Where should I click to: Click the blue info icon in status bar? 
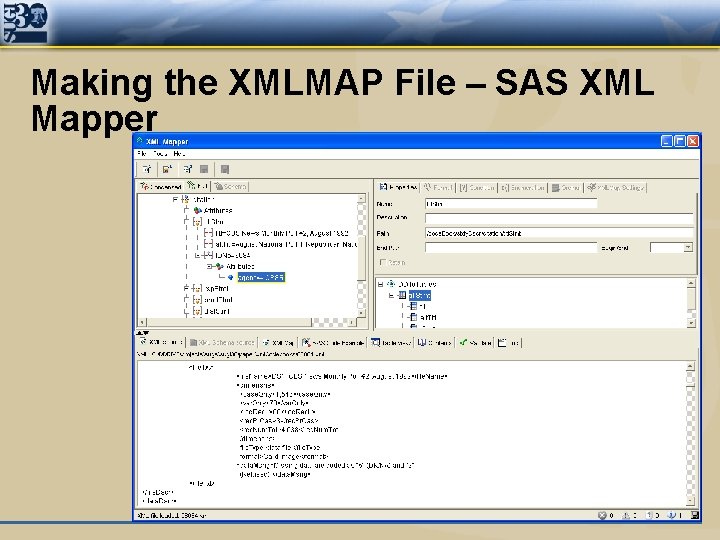672,515
